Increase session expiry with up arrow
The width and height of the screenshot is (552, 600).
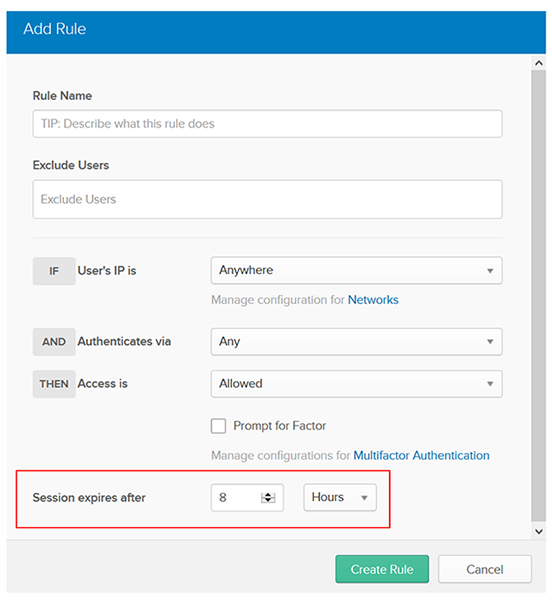coord(268,495)
